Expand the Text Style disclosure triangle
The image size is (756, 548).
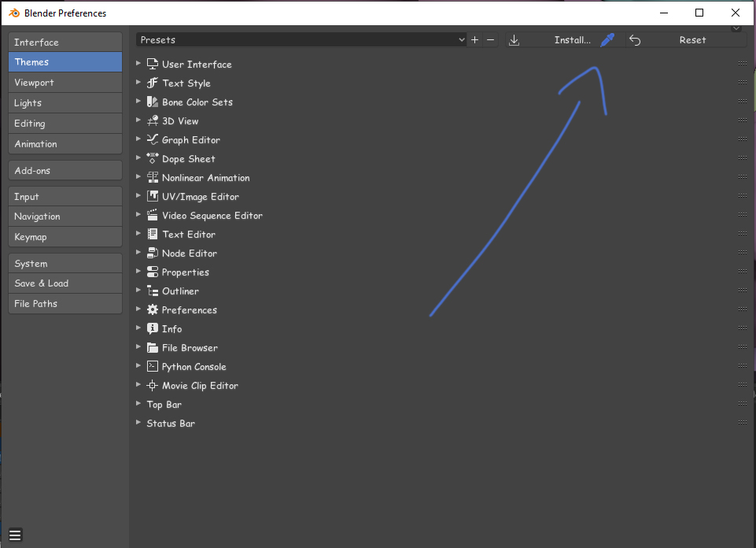(138, 82)
